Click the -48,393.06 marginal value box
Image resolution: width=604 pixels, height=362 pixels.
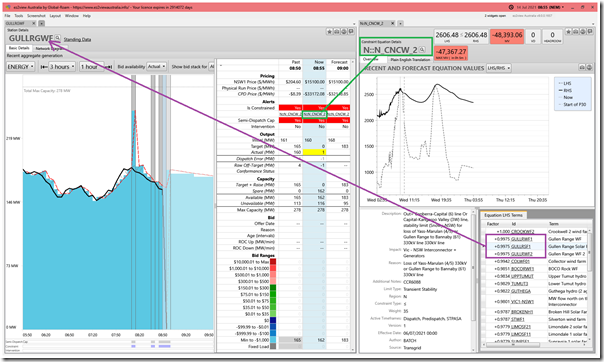pos(507,37)
